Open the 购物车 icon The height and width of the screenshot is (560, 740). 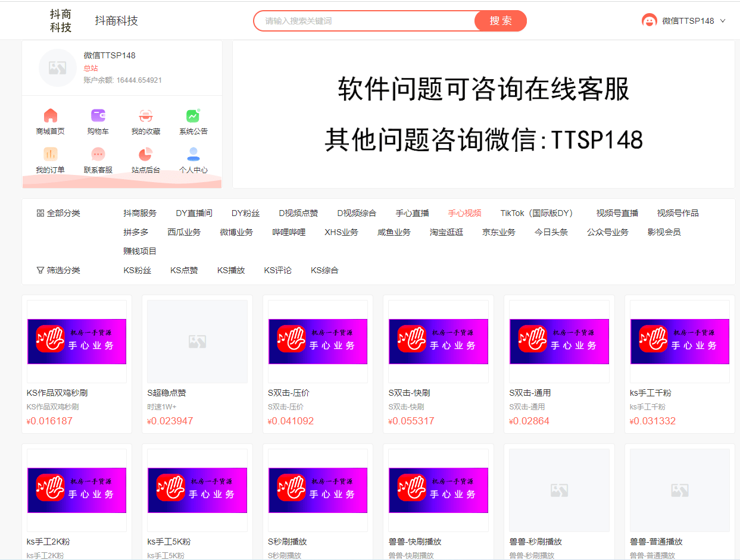[97, 115]
